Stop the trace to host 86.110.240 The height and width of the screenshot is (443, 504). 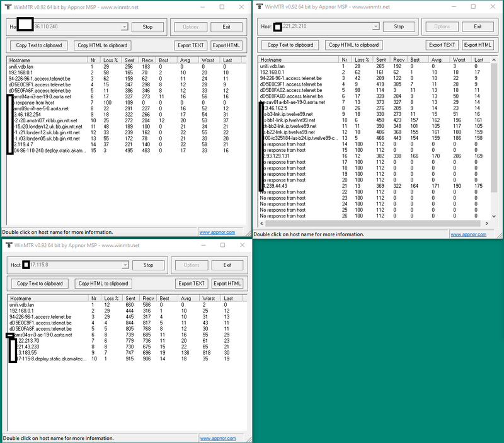tap(147, 27)
